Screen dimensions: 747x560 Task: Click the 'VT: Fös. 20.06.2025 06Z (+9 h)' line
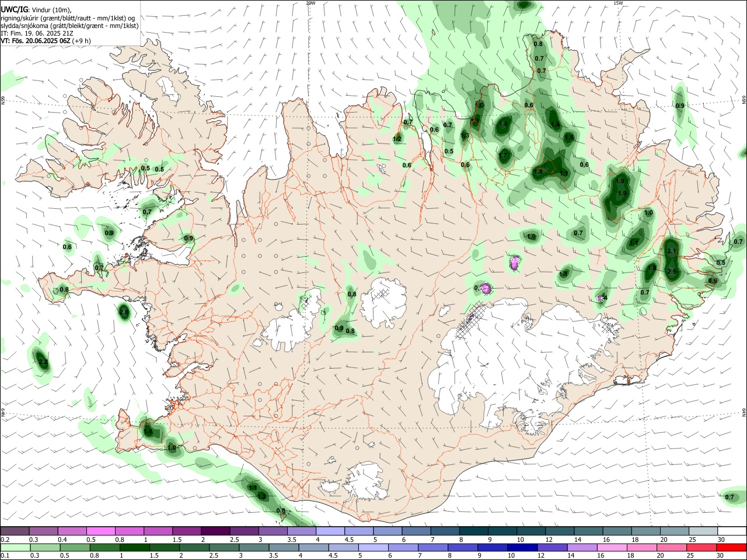pyautogui.click(x=46, y=41)
